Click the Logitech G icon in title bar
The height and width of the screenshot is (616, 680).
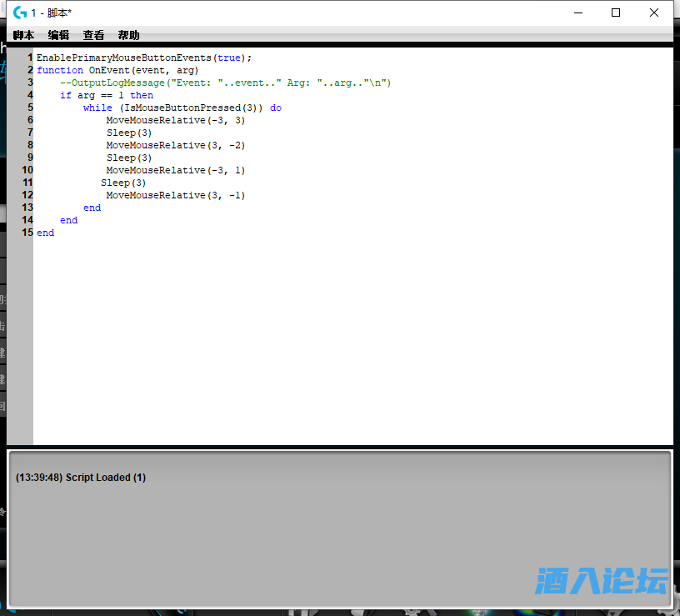[20, 13]
